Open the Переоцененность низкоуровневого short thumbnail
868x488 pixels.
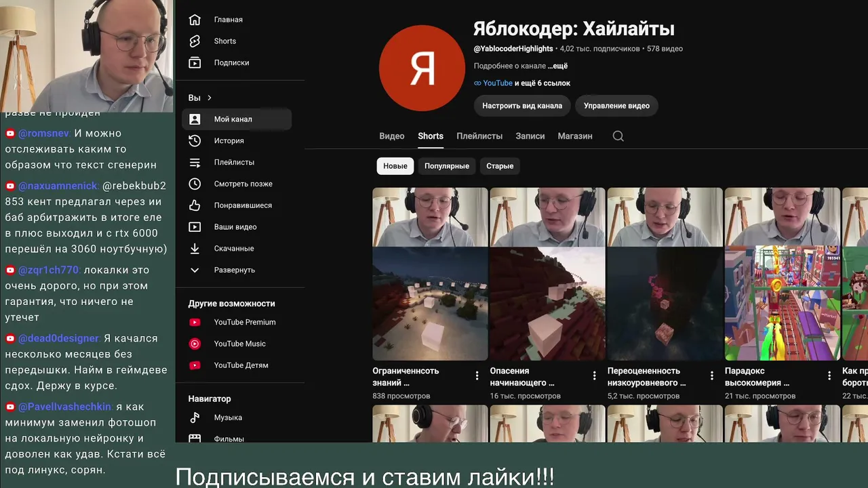click(x=665, y=274)
